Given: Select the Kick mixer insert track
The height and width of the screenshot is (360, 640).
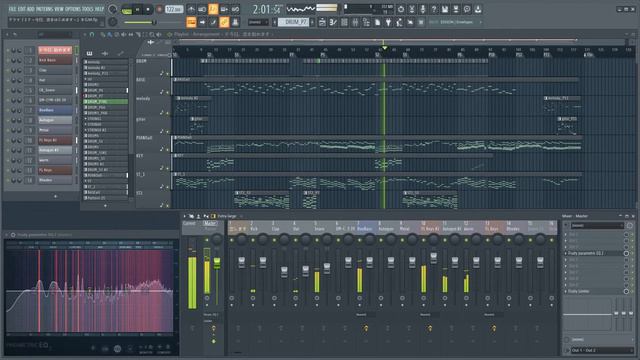Looking at the screenshot, I should click(x=259, y=228).
